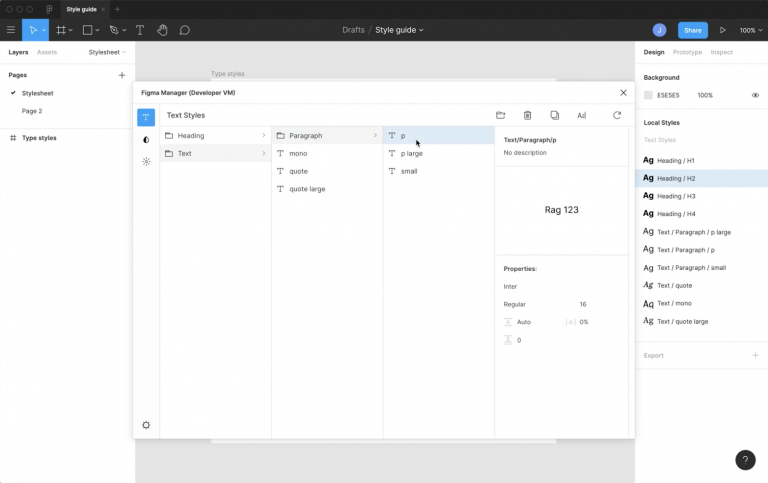Screen dimensions: 768x483
Task: Add a new tab with plus
Action: 117,9
